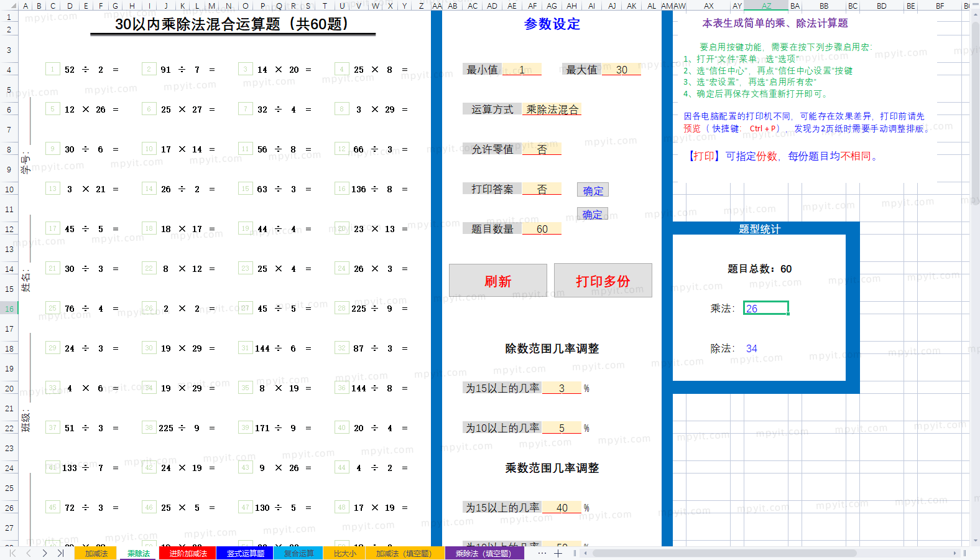Click the 除法 count value 34

coord(752,348)
